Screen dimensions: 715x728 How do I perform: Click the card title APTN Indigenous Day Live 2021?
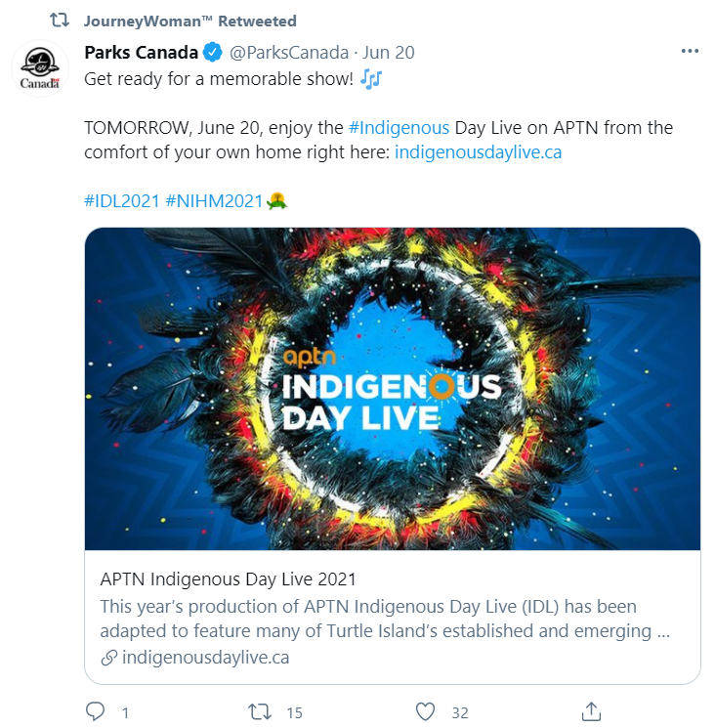pos(229,578)
